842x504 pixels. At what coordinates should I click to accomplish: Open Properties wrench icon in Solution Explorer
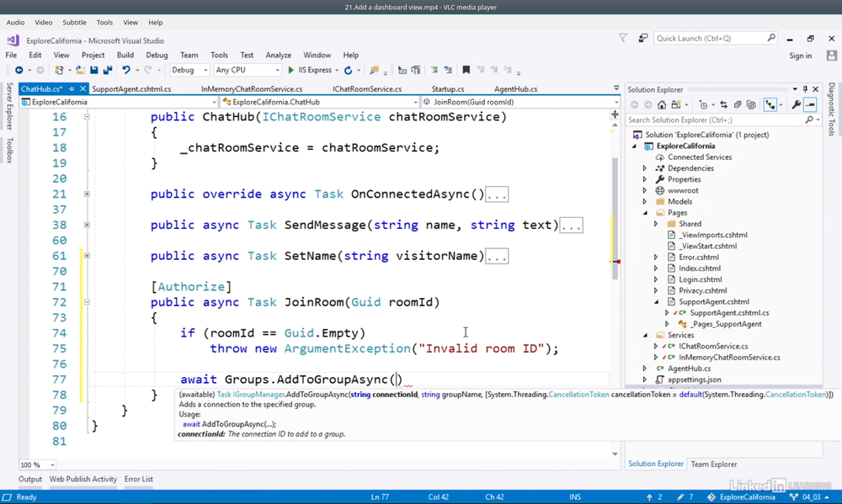(797, 104)
